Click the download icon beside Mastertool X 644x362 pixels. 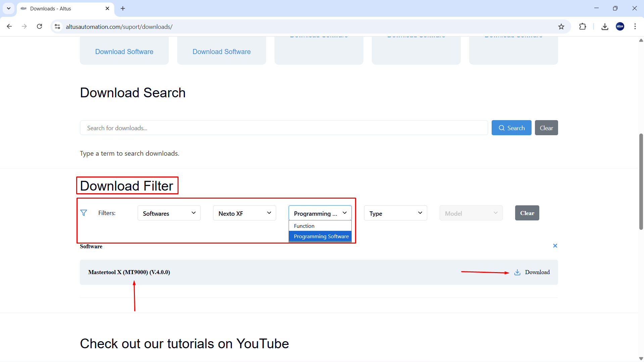517,272
